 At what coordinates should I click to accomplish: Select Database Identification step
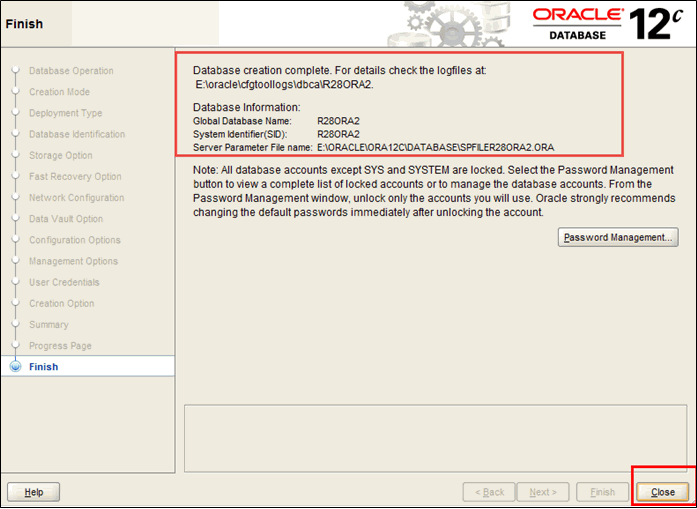[x=77, y=134]
